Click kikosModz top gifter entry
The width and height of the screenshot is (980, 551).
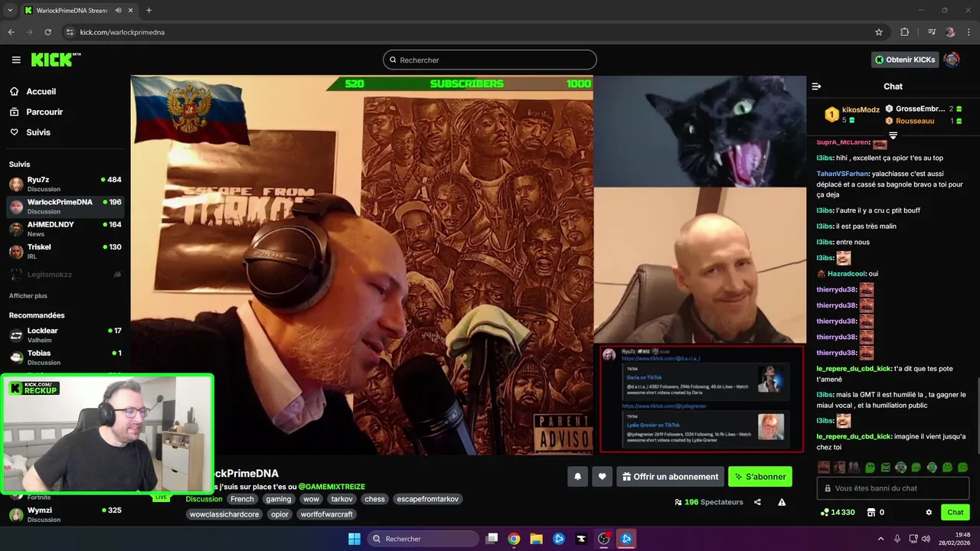851,115
